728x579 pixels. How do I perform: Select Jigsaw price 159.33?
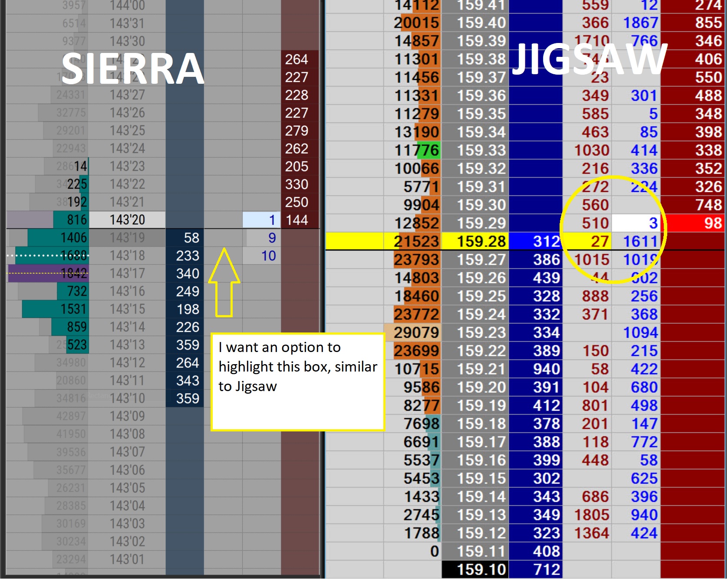[475, 150]
